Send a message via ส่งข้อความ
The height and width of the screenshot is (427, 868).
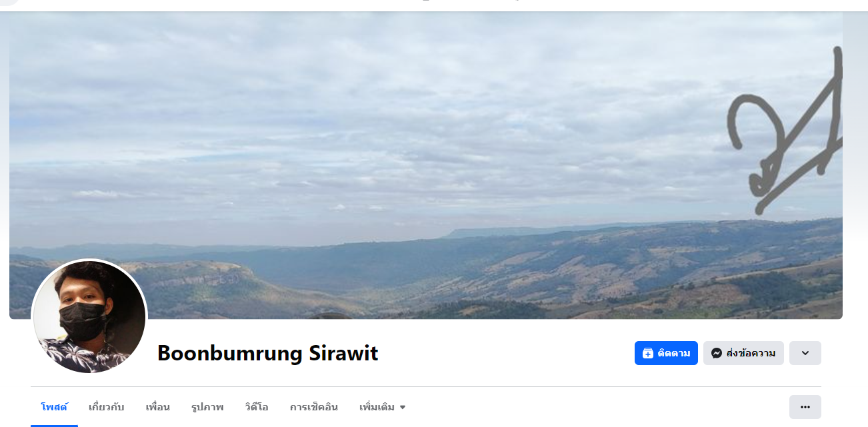743,353
